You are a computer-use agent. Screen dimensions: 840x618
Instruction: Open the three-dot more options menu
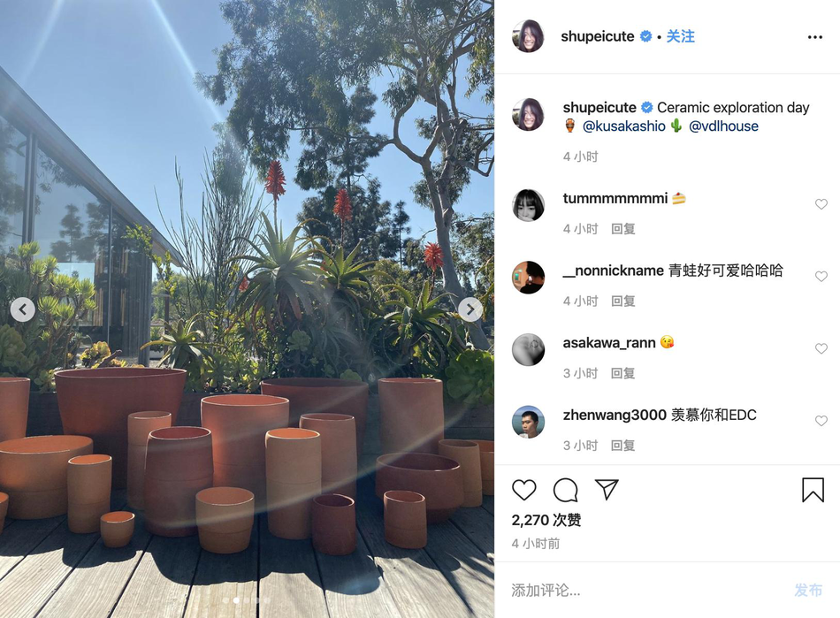coord(815,37)
